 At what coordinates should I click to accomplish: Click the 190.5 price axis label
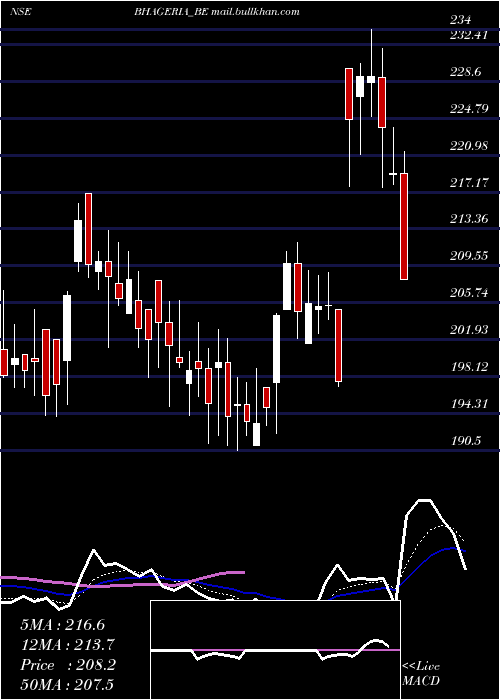pos(466,440)
